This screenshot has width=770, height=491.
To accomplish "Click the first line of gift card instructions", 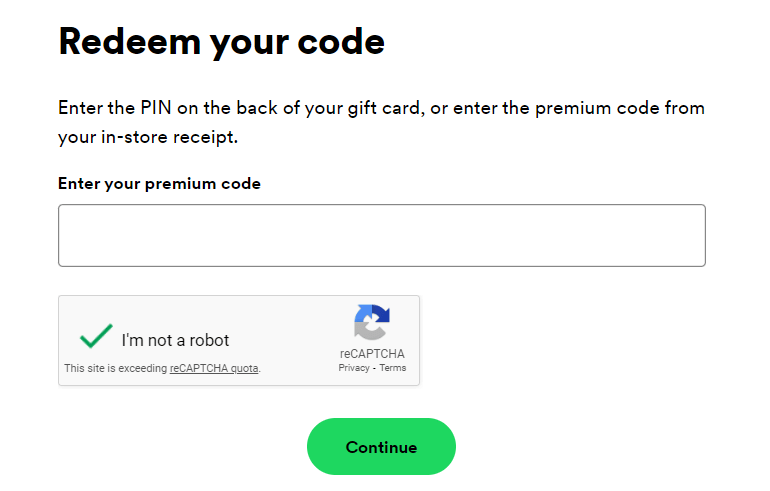I will 381,108.
